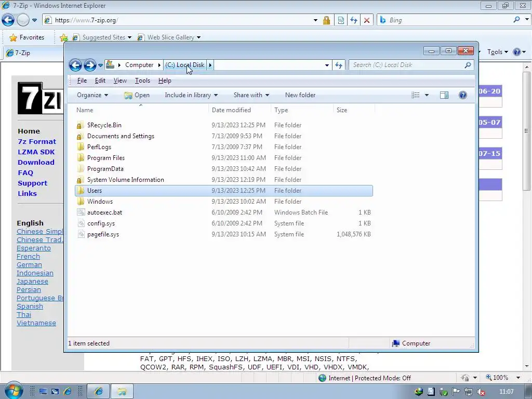Select Documents and Settings folder icon

coord(80,136)
